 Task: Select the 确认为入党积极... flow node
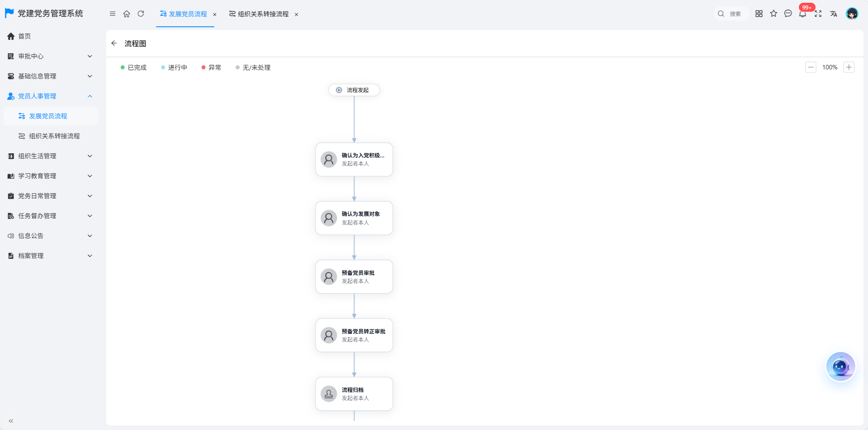coord(354,160)
